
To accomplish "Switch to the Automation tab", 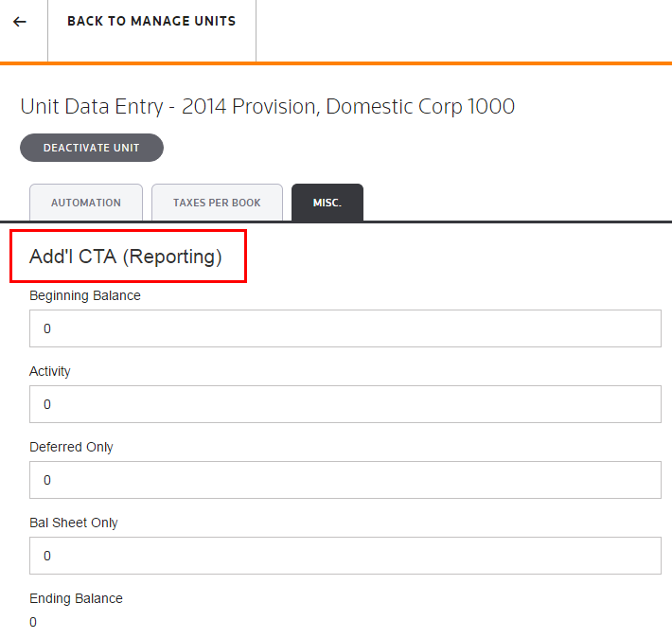I will point(86,203).
